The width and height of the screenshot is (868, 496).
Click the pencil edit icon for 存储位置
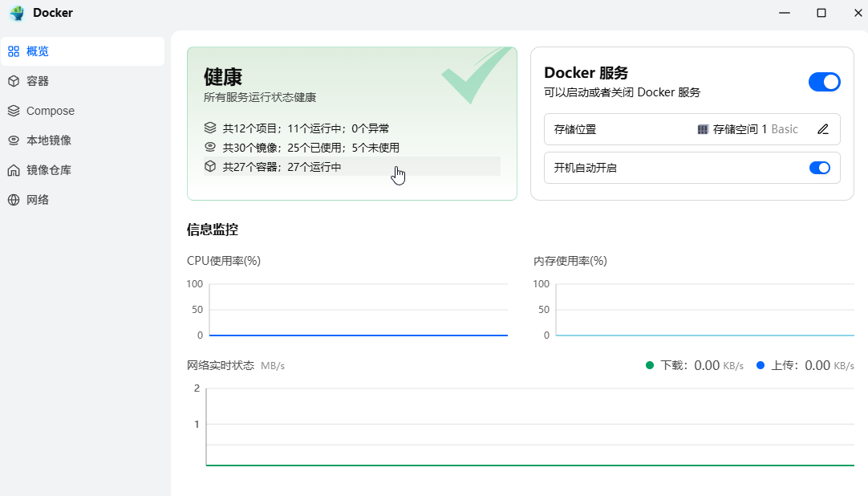click(x=822, y=129)
